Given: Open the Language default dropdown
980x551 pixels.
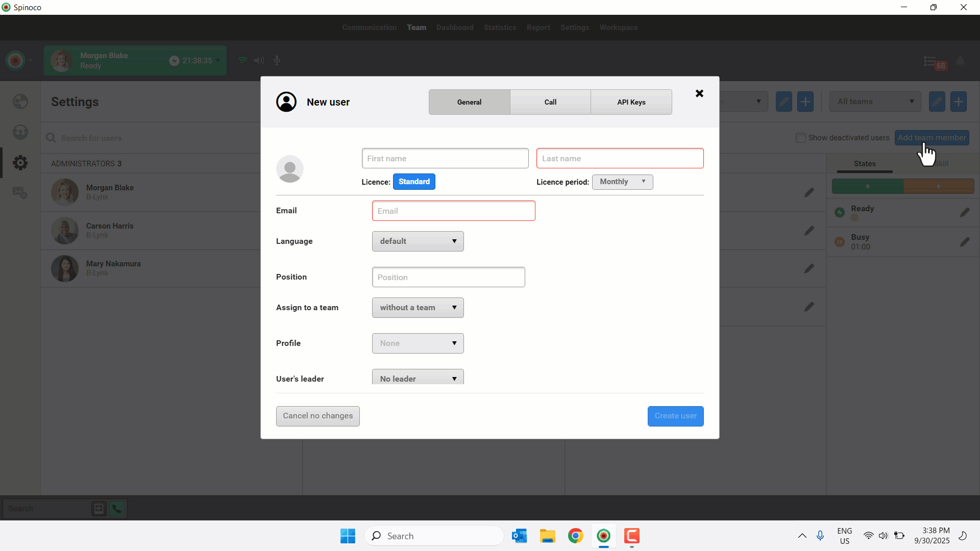Looking at the screenshot, I should coord(418,241).
